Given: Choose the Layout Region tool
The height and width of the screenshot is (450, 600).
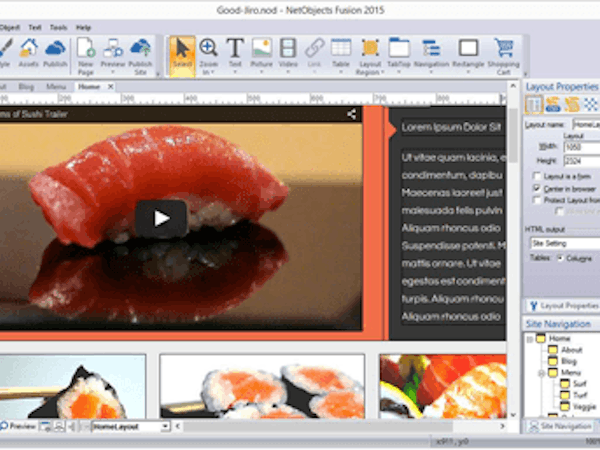Looking at the screenshot, I should pyautogui.click(x=370, y=57).
